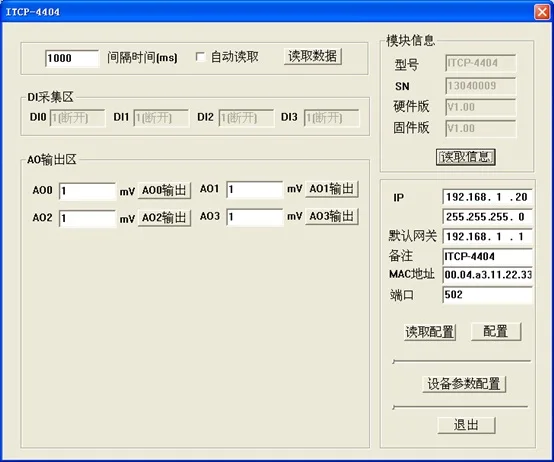Click the AO输出区 group label

click(52, 160)
